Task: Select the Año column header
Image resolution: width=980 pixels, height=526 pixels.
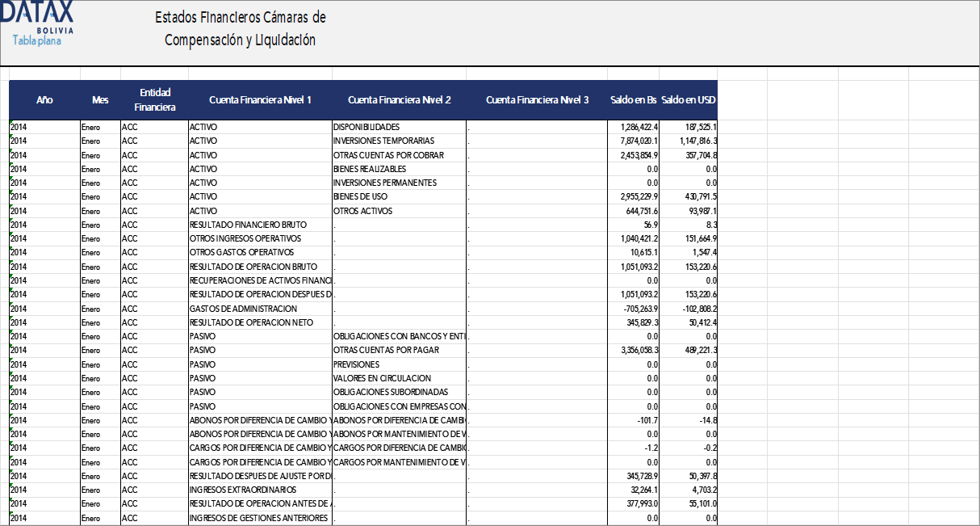Action: click(x=44, y=99)
